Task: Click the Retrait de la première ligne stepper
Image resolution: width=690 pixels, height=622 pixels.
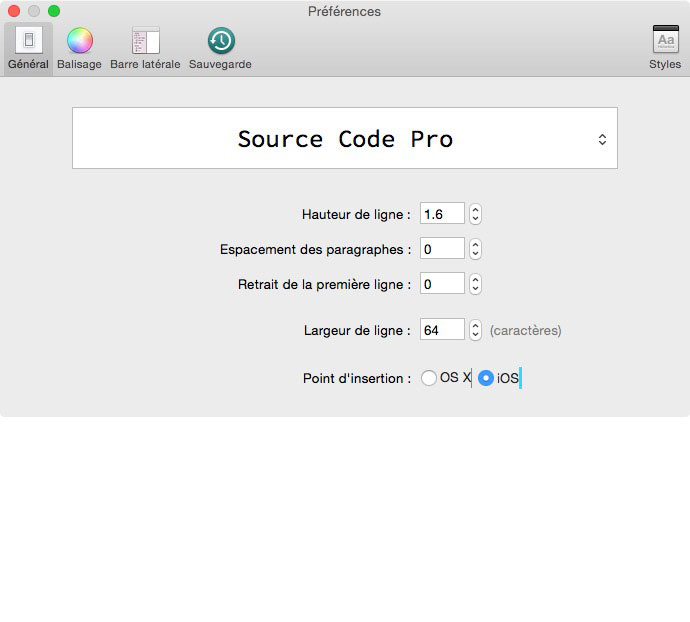Action: coord(475,284)
